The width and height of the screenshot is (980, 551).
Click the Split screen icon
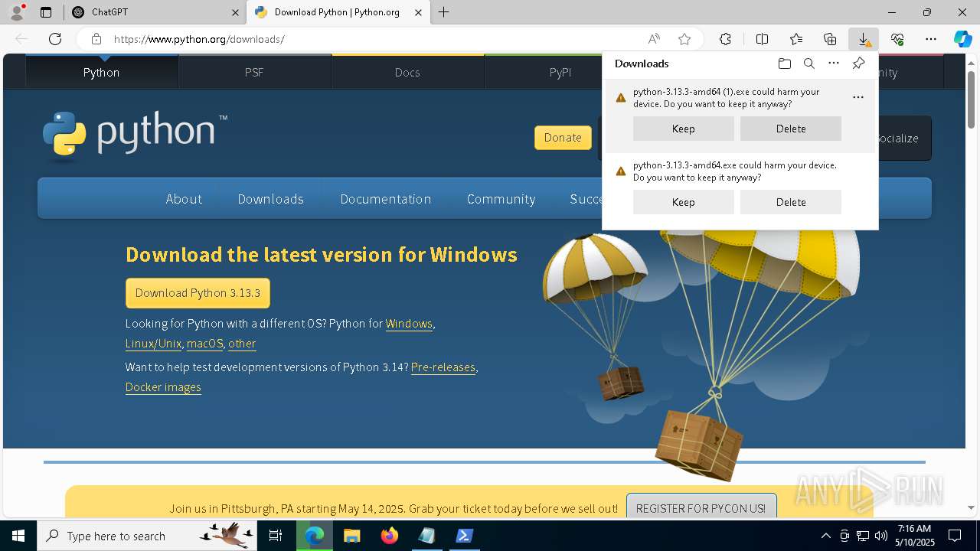click(762, 39)
